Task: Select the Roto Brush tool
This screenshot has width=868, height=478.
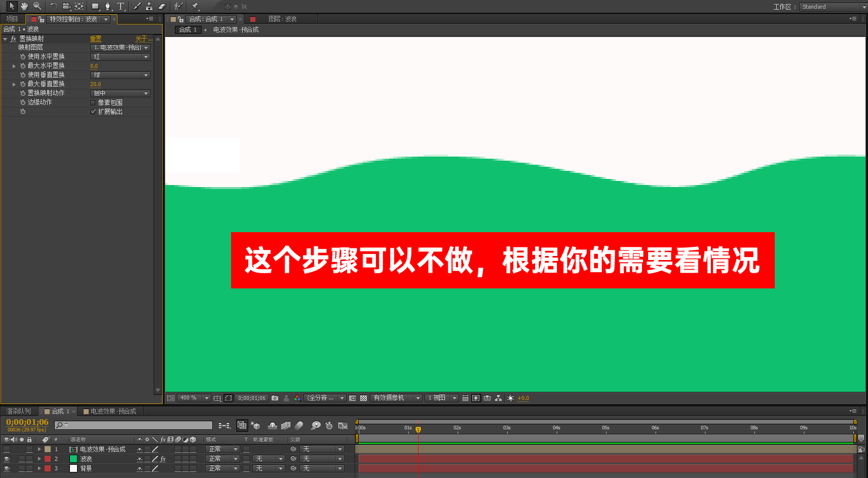Action: click(x=178, y=6)
